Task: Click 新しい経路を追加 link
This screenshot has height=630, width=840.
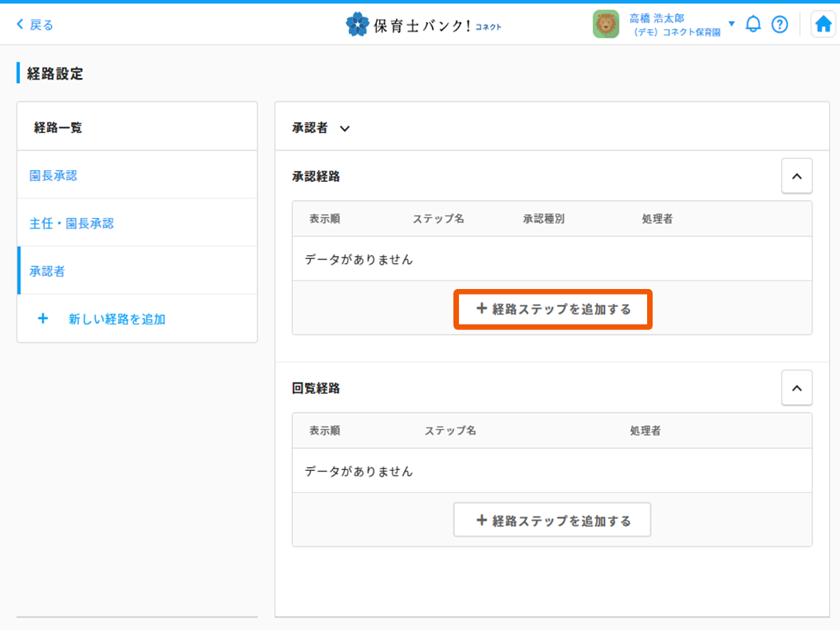Action: pos(117,319)
